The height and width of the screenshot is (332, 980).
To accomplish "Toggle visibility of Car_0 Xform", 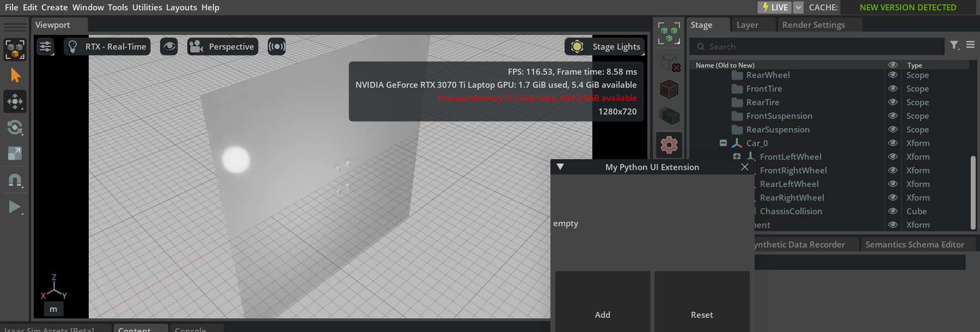I will coord(893,143).
